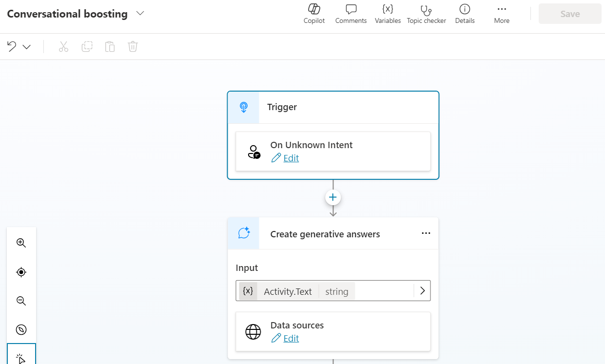Open the Copilot panel
The height and width of the screenshot is (364, 605).
point(314,14)
